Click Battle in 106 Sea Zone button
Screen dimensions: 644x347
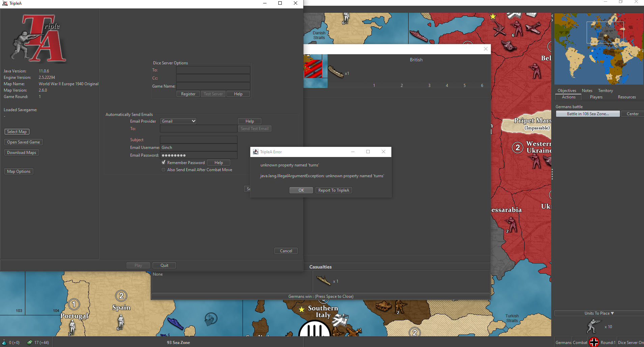(x=588, y=114)
